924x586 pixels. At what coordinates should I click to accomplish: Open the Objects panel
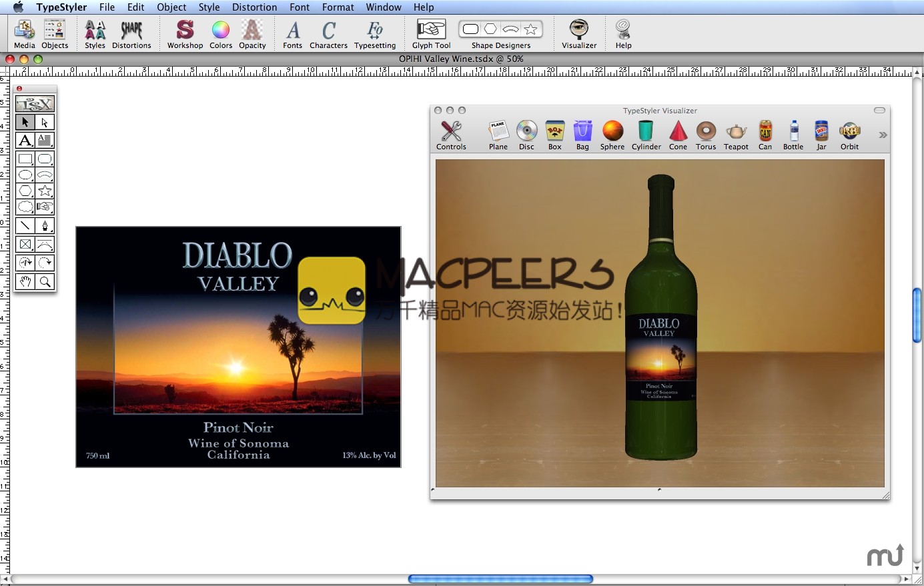tap(55, 34)
